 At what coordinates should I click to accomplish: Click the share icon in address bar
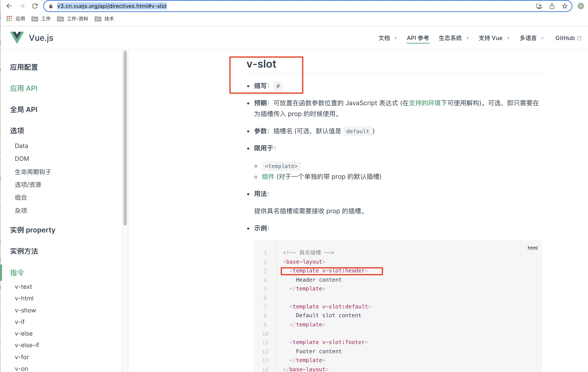point(552,6)
